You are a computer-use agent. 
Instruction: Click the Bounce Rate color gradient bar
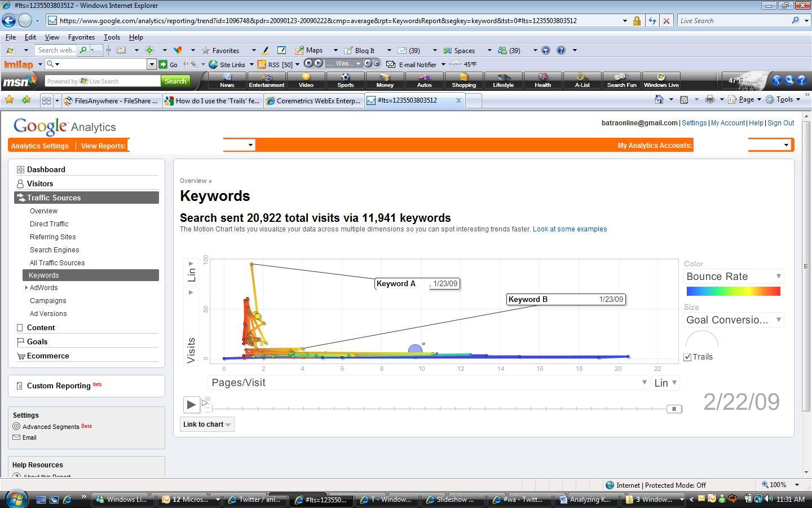733,291
